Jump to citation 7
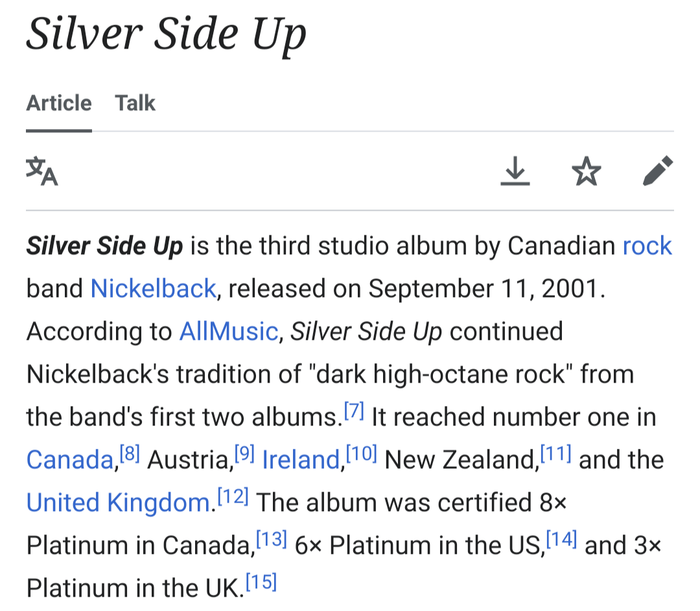 coord(354,410)
